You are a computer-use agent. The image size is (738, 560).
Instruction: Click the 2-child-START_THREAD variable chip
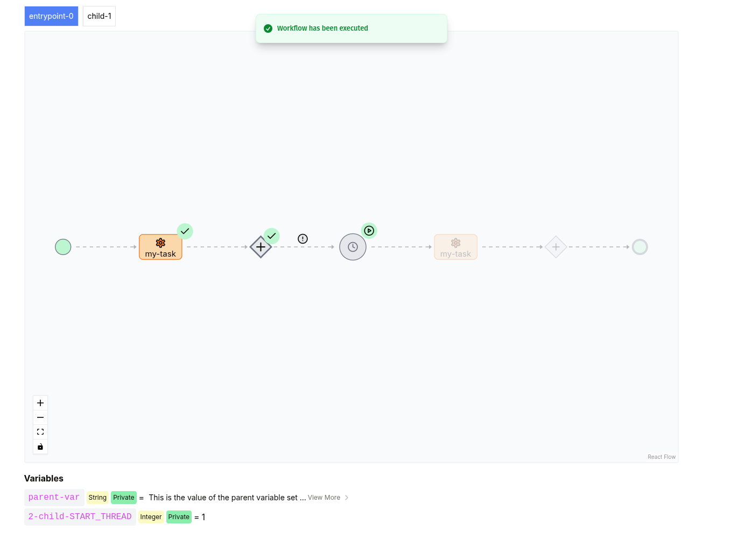(x=80, y=516)
